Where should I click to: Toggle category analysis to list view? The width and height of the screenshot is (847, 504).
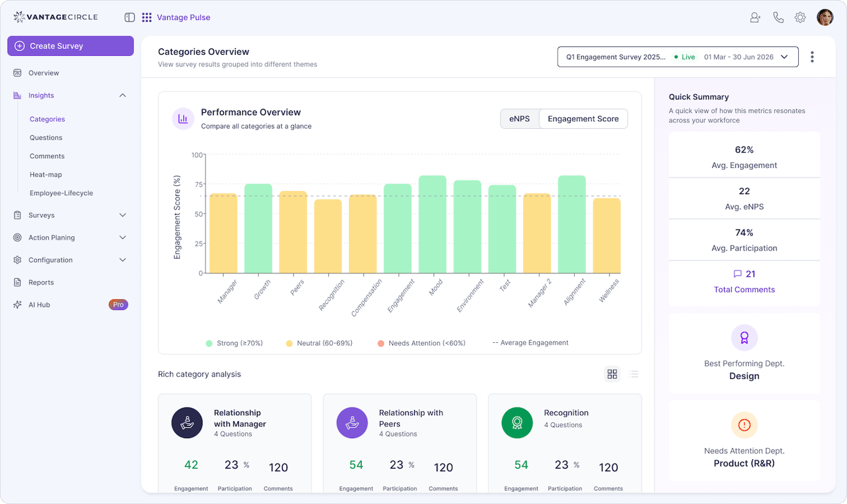[x=633, y=374]
